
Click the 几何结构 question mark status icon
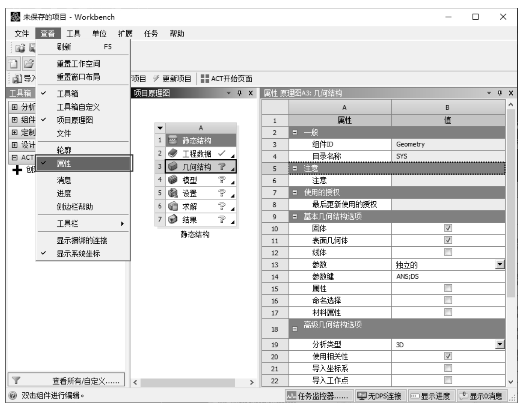(222, 166)
